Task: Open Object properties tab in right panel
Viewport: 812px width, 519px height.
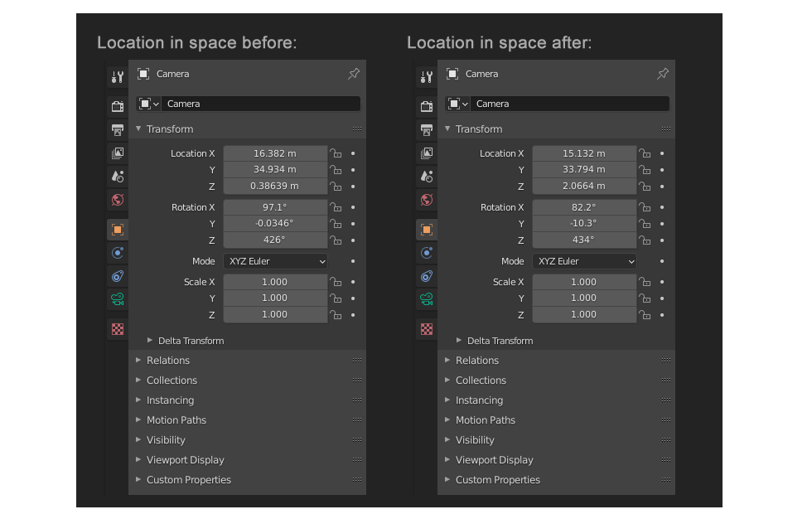Action: 427,230
